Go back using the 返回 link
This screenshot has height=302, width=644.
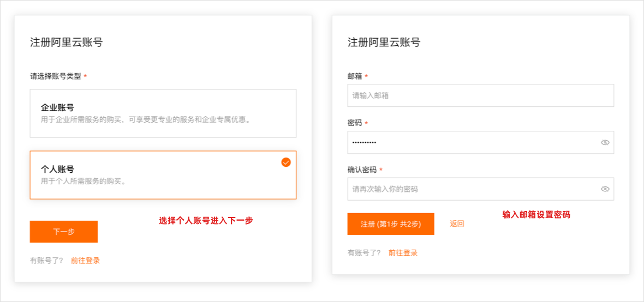point(457,224)
